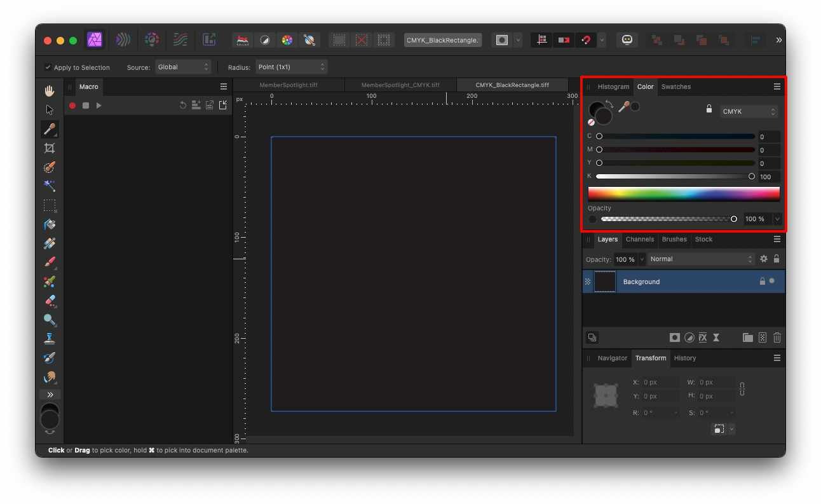Screen dimensions: 821x504
Task: Toggle Quick Mask in the toolbar
Action: (502, 40)
